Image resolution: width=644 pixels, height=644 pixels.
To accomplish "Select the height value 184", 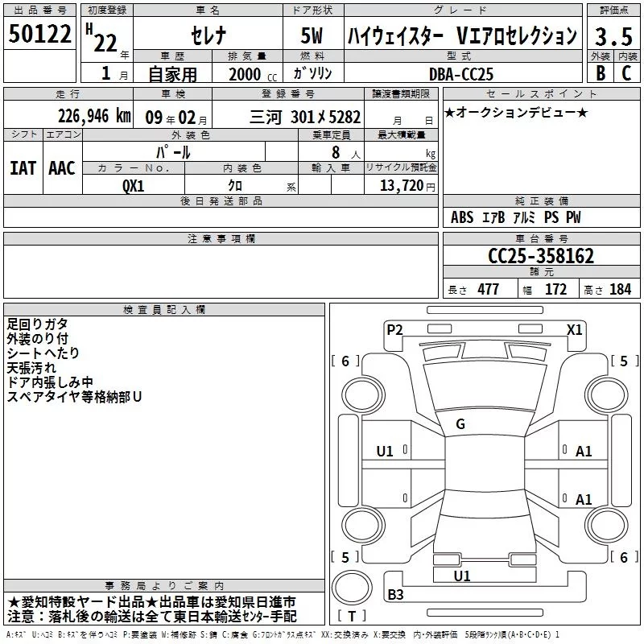I will click(x=620, y=289).
